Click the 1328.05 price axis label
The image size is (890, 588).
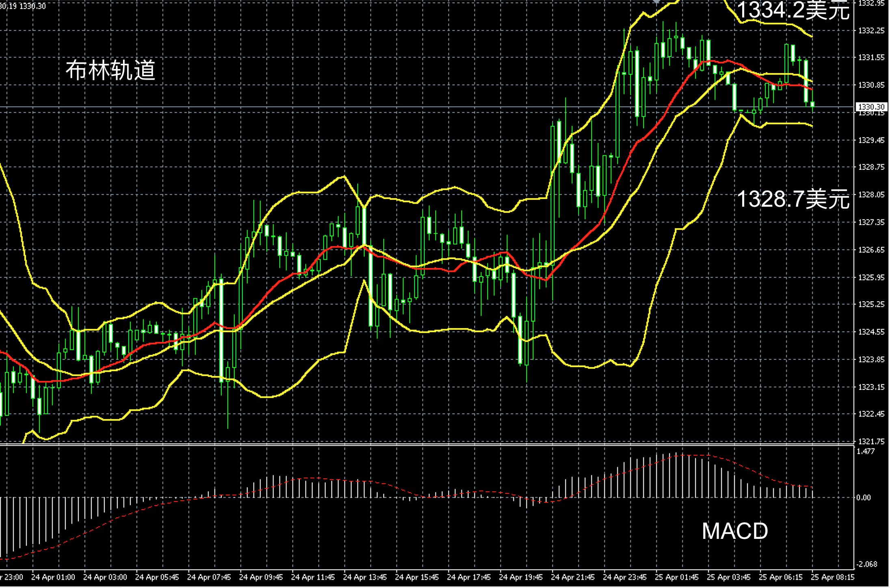click(871, 195)
